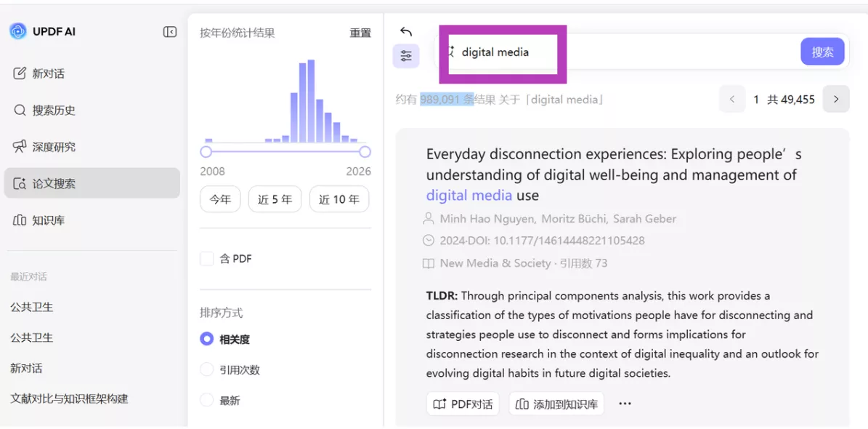Screen dimensions: 868x429
Task: Go to previous results page
Action: click(732, 100)
